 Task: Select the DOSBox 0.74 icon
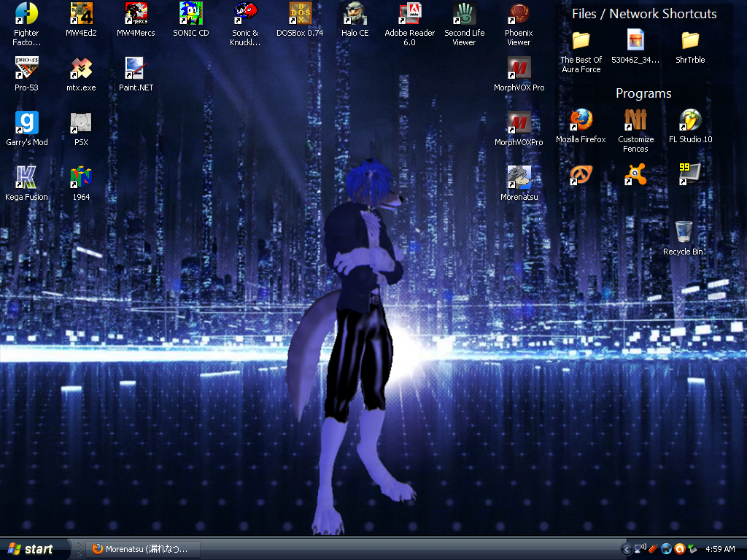pos(300,15)
